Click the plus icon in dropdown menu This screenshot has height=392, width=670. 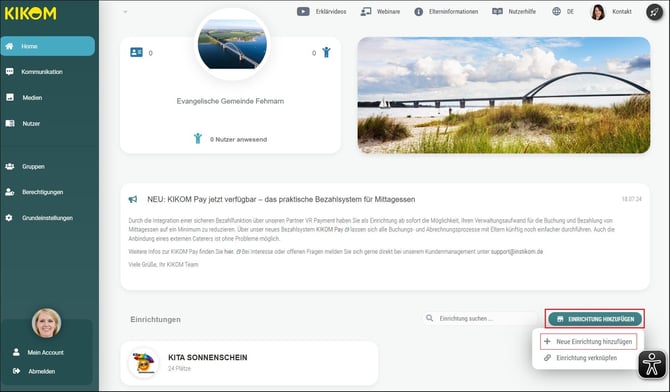[x=547, y=342]
